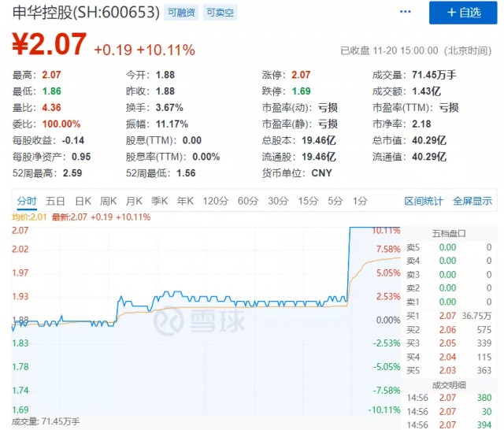Switch to the 五日 chart tab
This screenshot has height=430, width=504.
click(x=55, y=201)
